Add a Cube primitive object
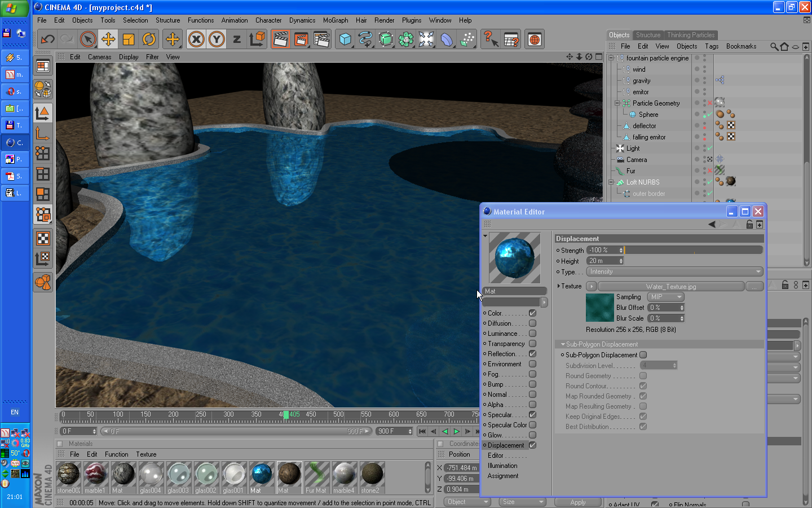Screen dimensions: 812x508 point(345,40)
